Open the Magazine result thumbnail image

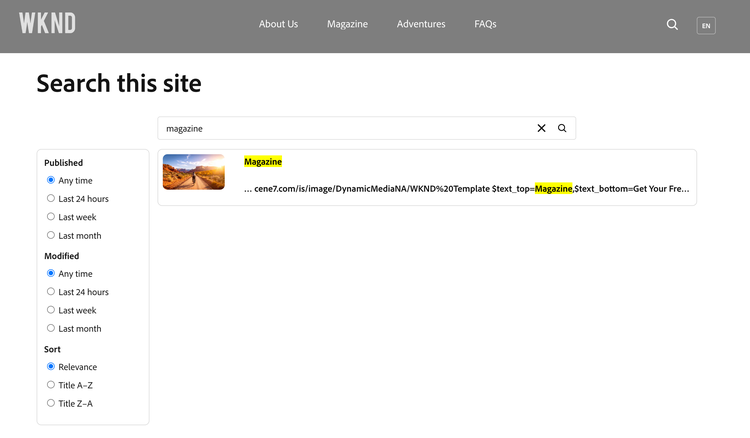click(194, 172)
